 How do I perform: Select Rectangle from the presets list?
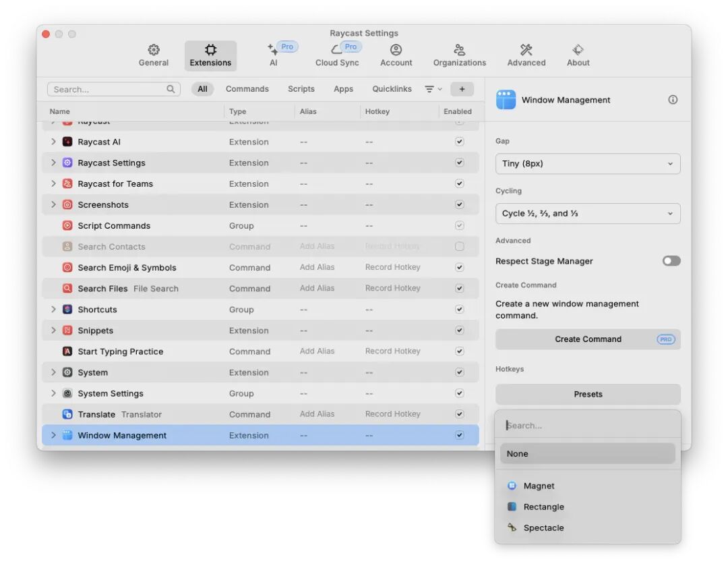point(588,507)
